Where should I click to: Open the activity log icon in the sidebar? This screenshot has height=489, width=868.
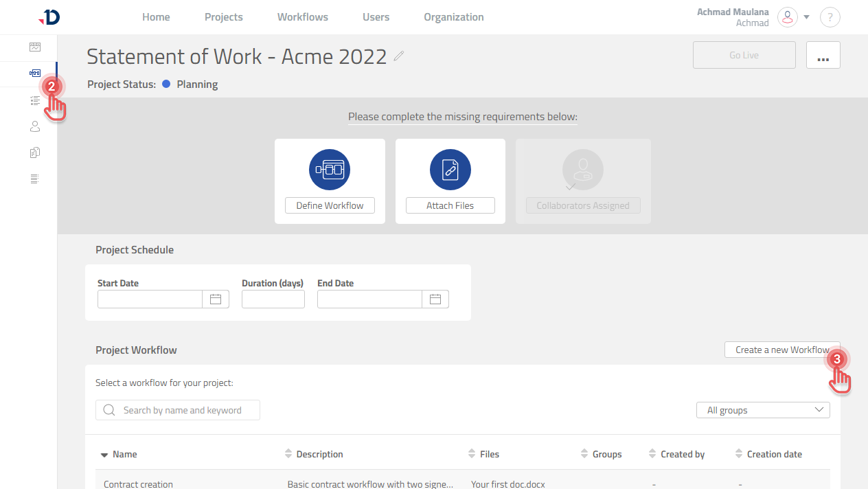tap(34, 179)
